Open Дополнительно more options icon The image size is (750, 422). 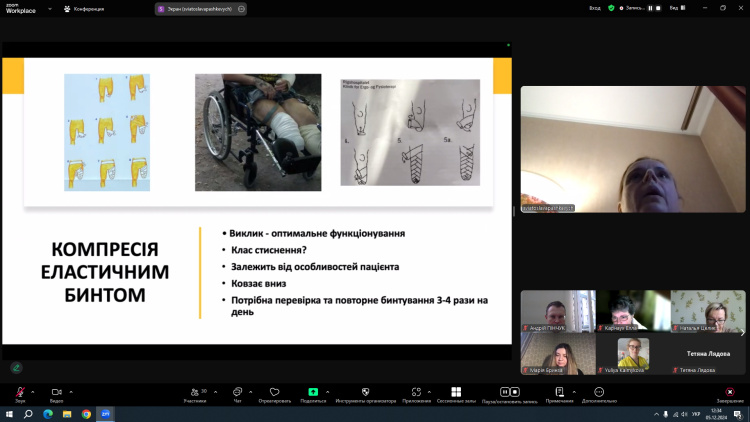599,392
